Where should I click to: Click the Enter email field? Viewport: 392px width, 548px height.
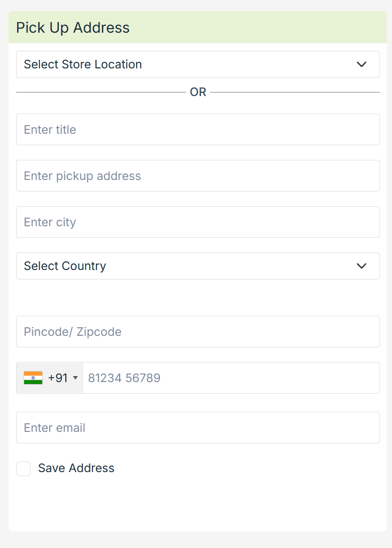[198, 428]
